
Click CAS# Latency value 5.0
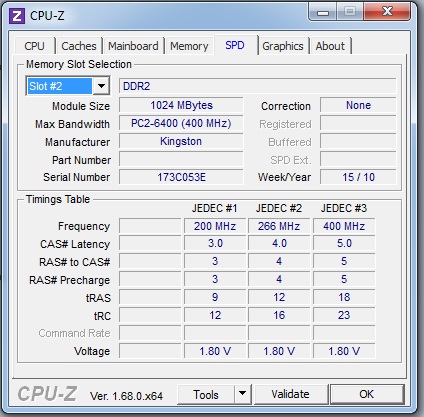tap(344, 243)
